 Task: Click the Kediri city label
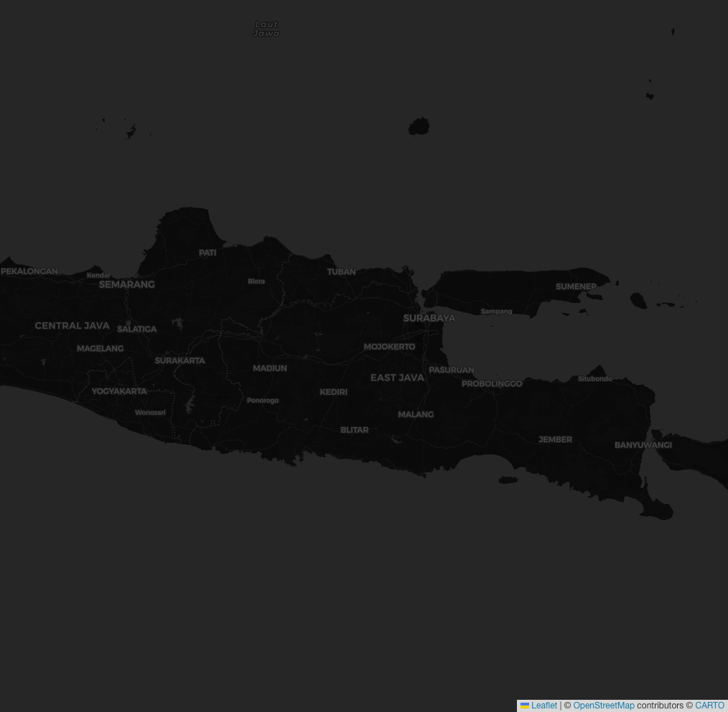[x=333, y=392]
